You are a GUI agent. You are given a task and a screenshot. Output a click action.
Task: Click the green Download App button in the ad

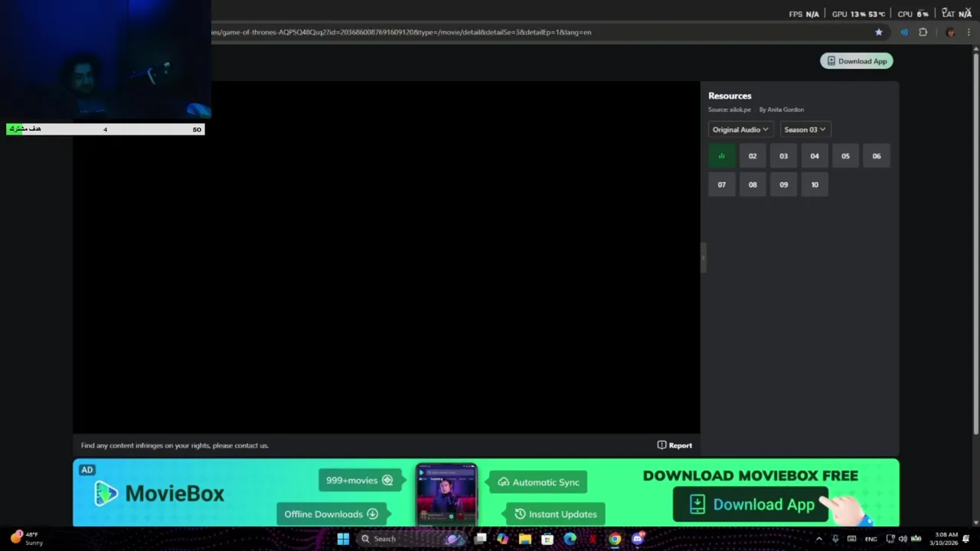(751, 504)
